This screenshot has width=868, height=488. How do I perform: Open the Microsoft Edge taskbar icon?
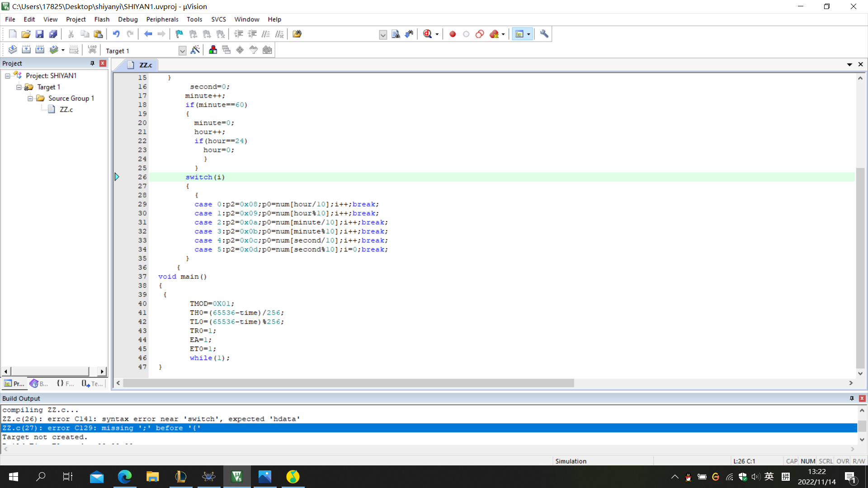124,477
